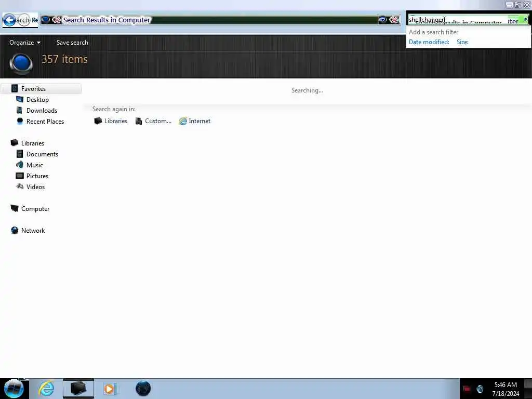Open the clock showing 5:46 AM

(x=506, y=389)
